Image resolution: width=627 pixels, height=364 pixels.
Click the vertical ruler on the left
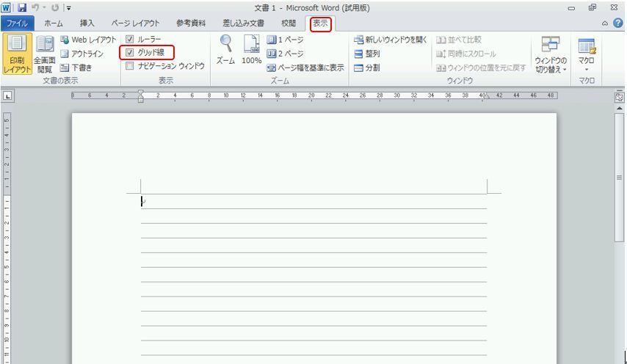[7, 238]
